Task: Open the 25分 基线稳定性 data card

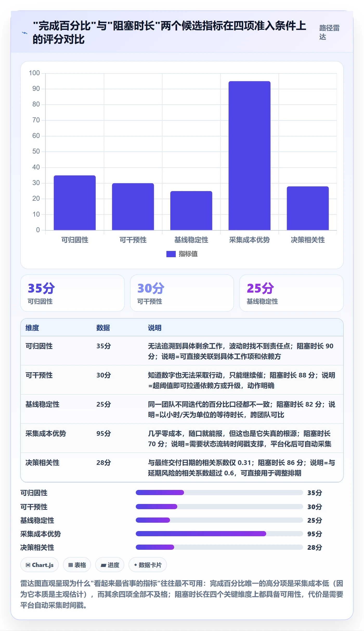Action: (291, 293)
